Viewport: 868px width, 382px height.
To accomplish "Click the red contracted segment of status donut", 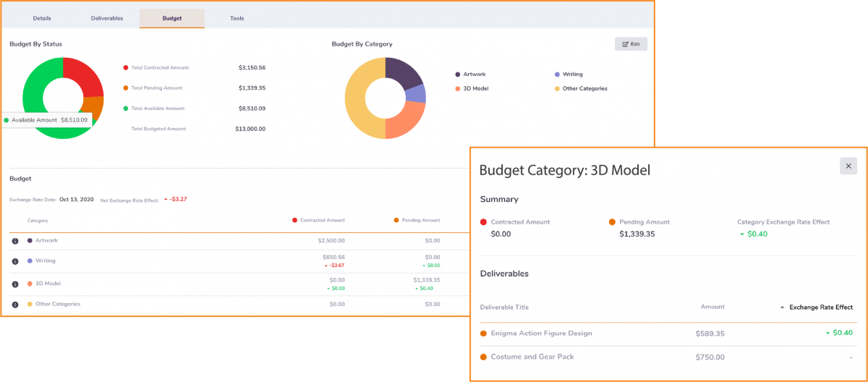I will (81, 76).
